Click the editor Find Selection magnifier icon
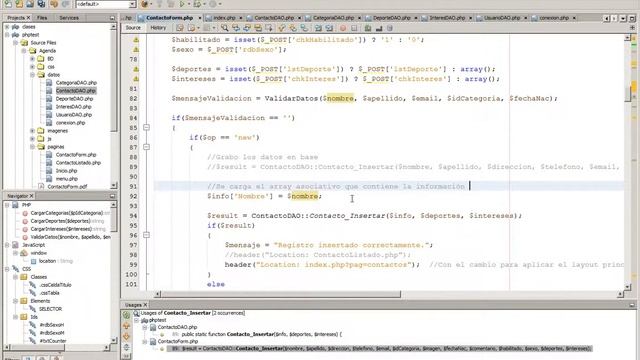This screenshot has width=640, height=360. pos(224,28)
